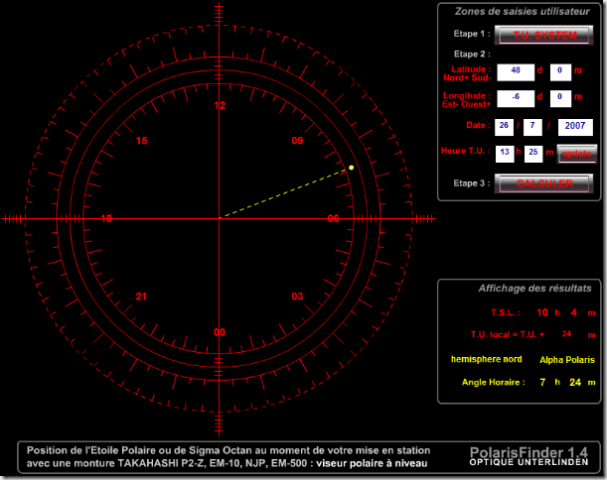Click the 18 hour marker on dial
This screenshot has width=607, height=480.
tap(106, 218)
